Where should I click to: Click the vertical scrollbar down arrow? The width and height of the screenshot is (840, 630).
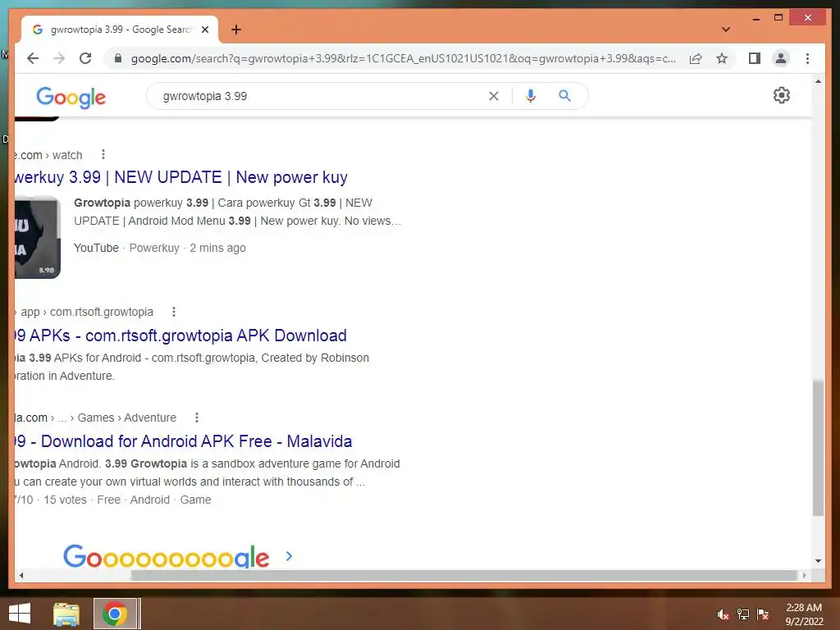(x=818, y=561)
